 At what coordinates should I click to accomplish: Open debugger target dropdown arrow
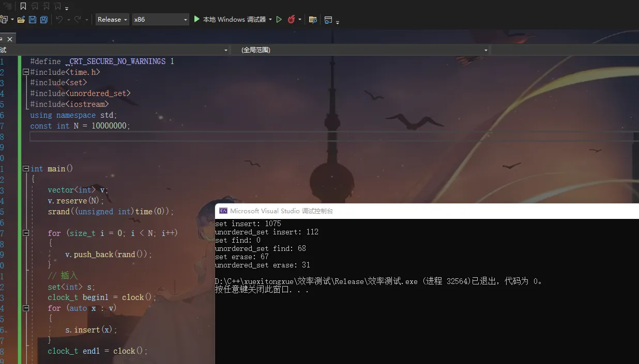pos(270,20)
